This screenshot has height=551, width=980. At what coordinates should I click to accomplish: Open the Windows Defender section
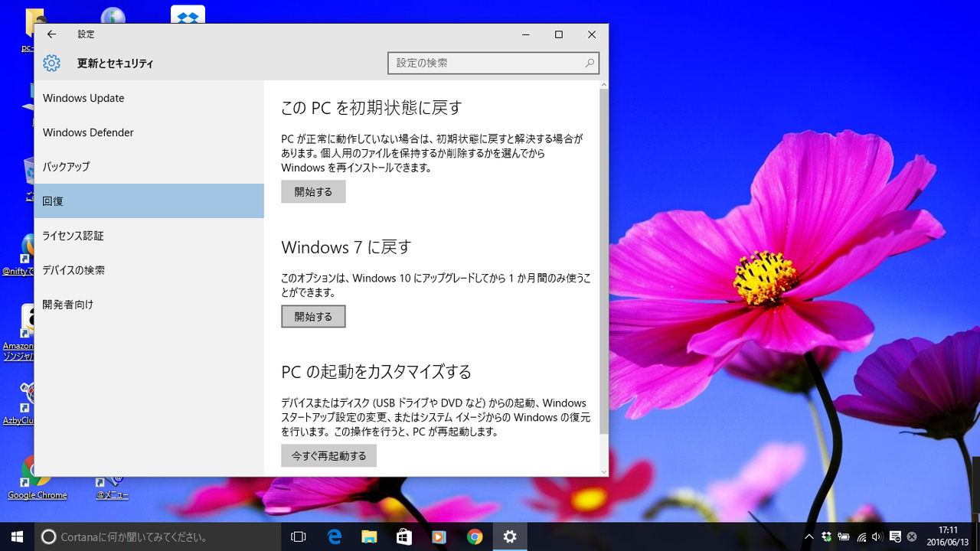88,132
